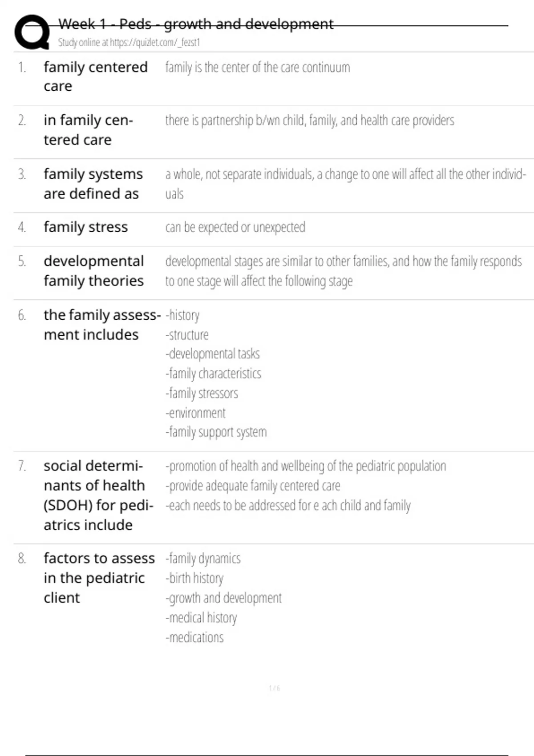The image size is (534, 756).
Task: Click the "-developmental tasks" list item
Action: coord(212,354)
